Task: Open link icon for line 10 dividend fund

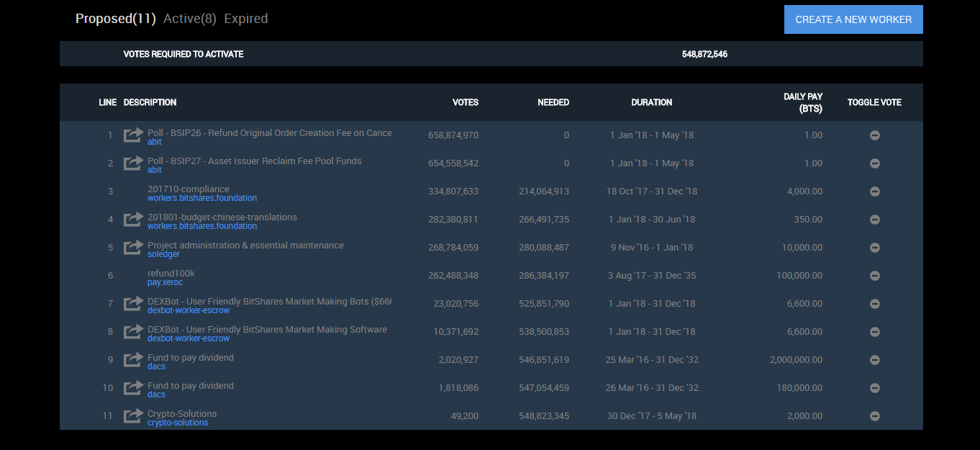Action: tap(133, 387)
